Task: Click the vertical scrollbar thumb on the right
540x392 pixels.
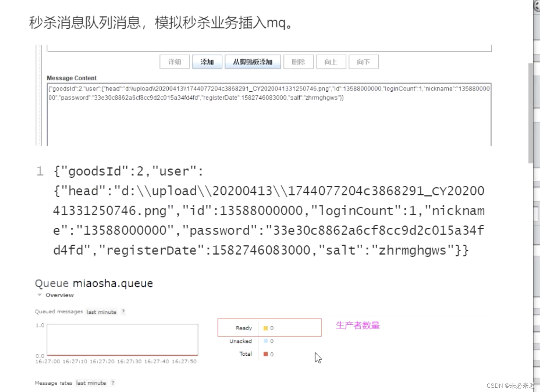Action: click(x=530, y=113)
